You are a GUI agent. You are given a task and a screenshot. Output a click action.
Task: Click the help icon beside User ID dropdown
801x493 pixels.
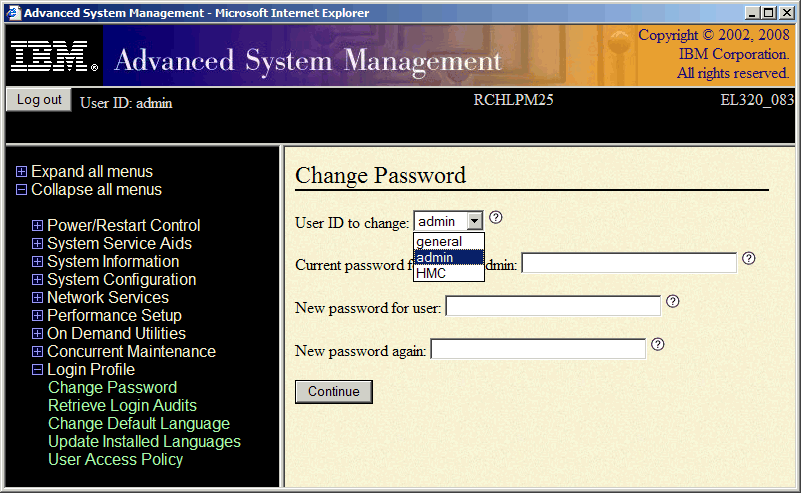(x=496, y=218)
